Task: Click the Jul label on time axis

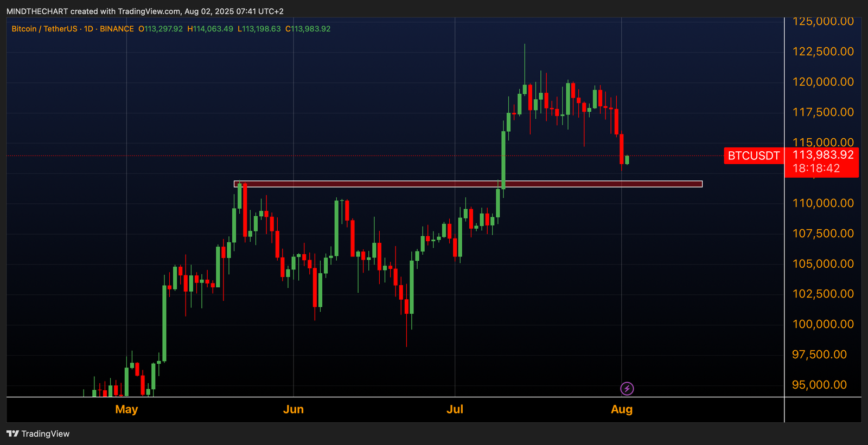Action: click(x=455, y=409)
